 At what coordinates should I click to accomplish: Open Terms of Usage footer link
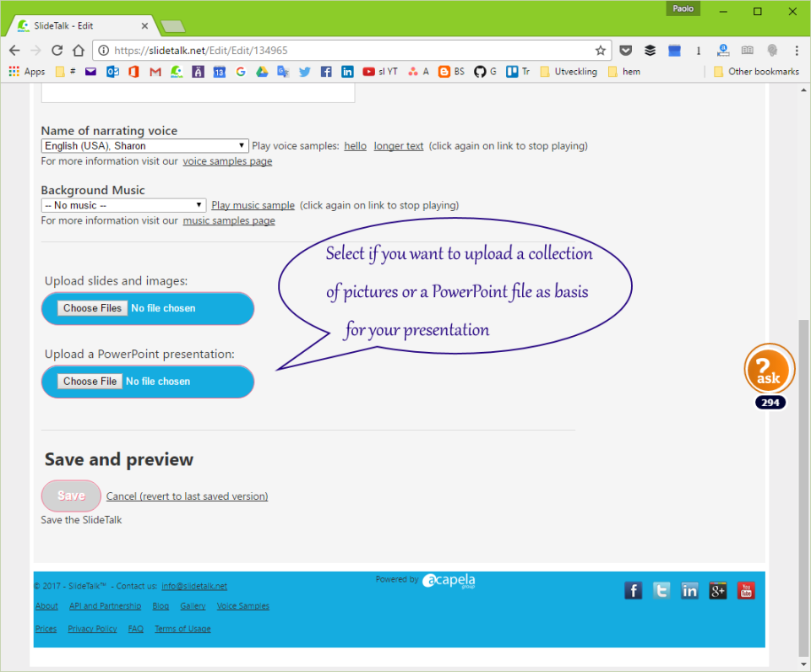coord(182,629)
